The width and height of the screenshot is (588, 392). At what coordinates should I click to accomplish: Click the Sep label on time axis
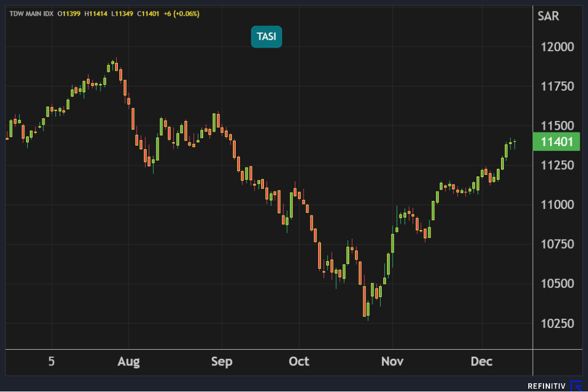[222, 362]
